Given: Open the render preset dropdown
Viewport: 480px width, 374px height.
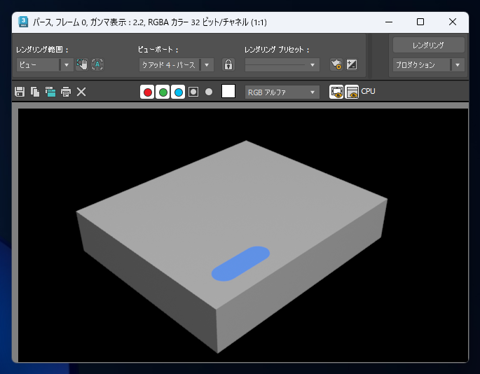Looking at the screenshot, I should tap(282, 65).
